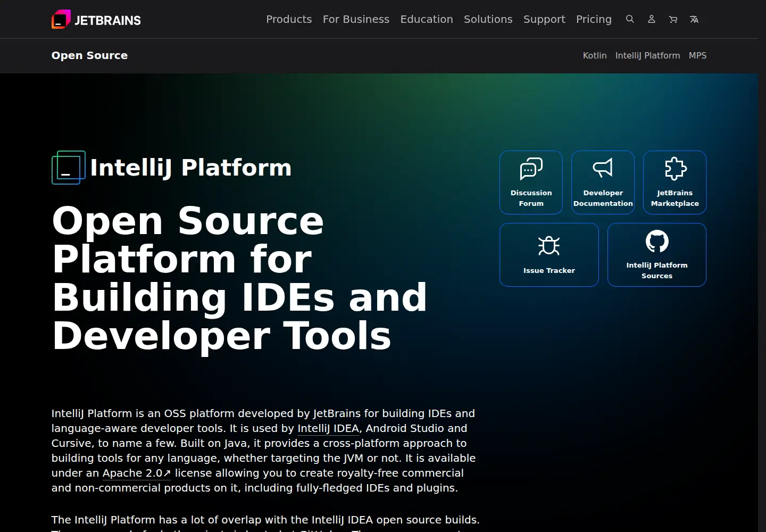Open the language selector icon
This screenshot has height=532, width=766.
click(x=694, y=19)
